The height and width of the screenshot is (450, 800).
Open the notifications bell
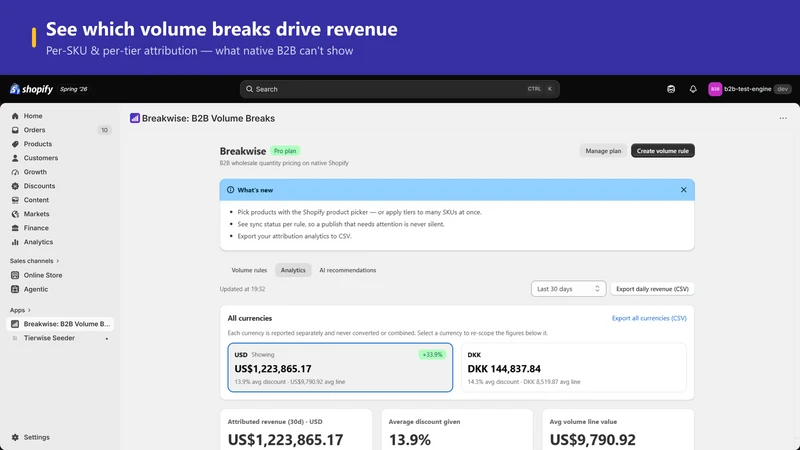[x=693, y=89]
